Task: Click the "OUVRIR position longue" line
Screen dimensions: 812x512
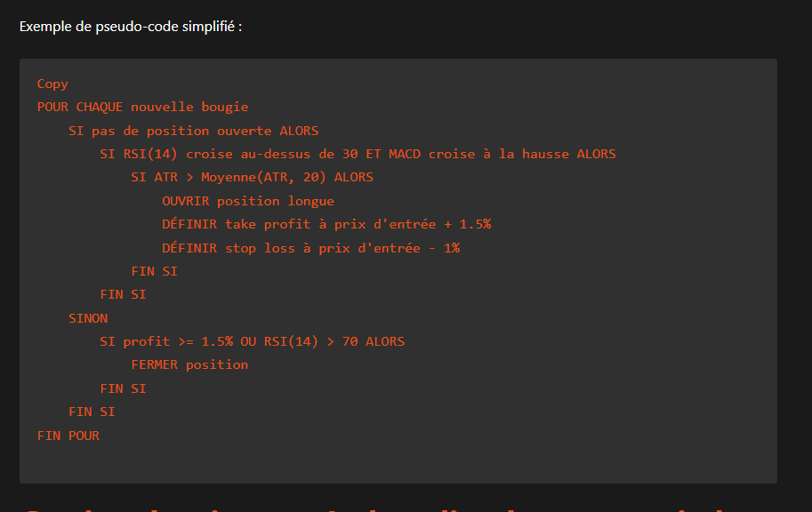Action: pyautogui.click(x=248, y=201)
